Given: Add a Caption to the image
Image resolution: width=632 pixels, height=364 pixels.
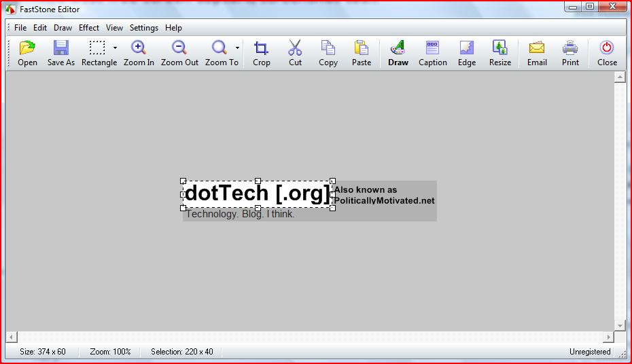Looking at the screenshot, I should click(x=432, y=49).
